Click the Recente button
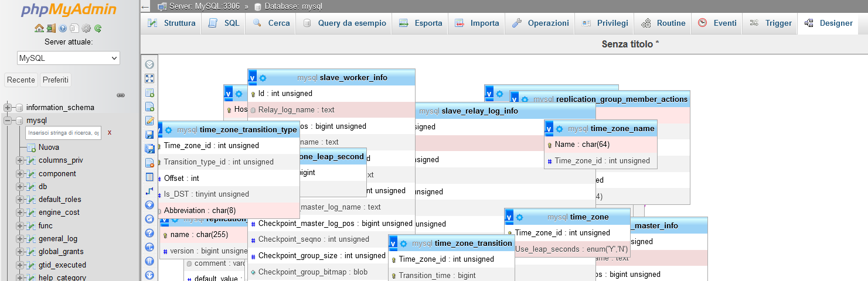This screenshot has width=868, height=281. click(x=21, y=80)
